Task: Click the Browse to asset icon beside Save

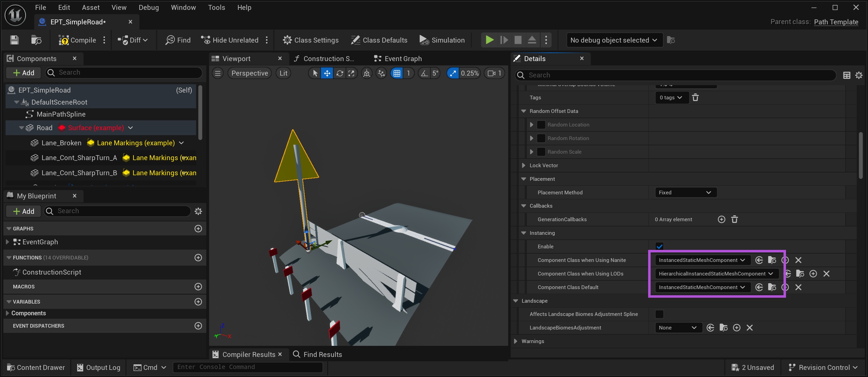Action: 36,40
